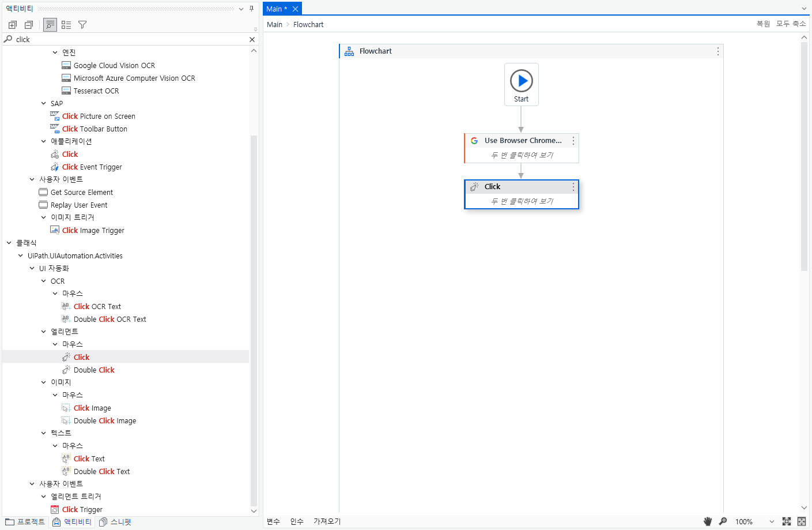Screen dimensions: 812x530
Task: Collapse the OCR tree node
Action: 44,281
